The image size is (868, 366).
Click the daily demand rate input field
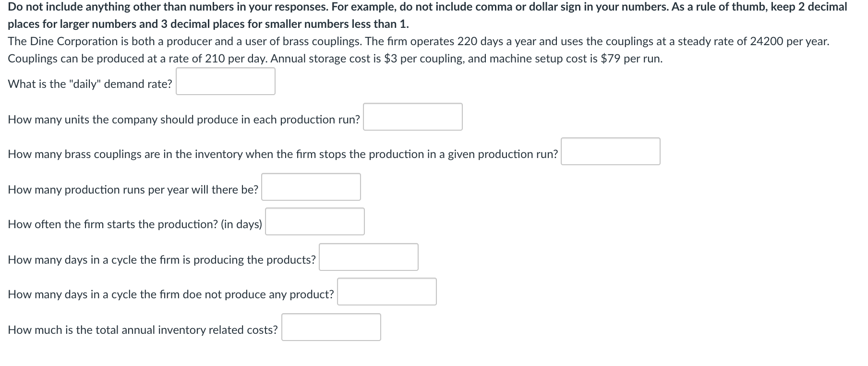point(225,81)
